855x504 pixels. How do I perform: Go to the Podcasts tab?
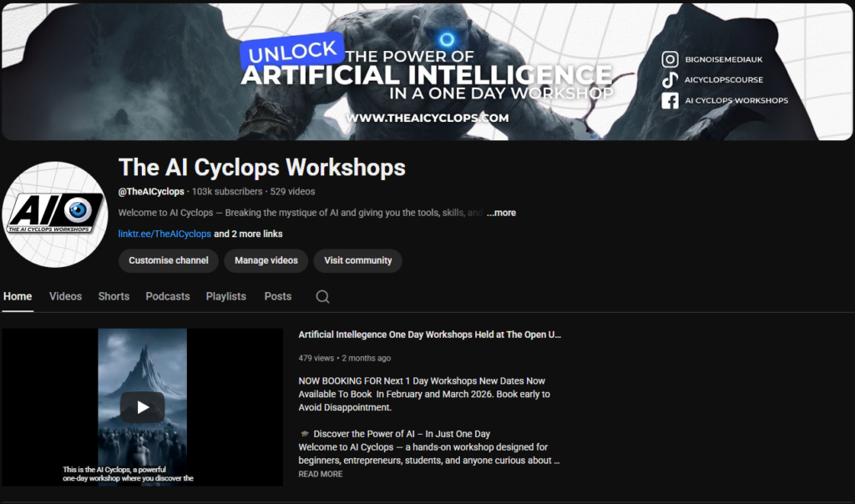pos(168,296)
